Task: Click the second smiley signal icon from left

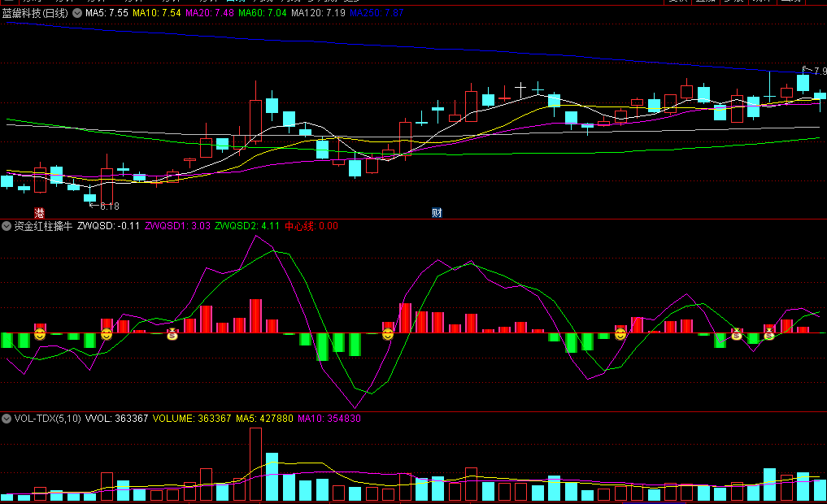Action: 107,334
